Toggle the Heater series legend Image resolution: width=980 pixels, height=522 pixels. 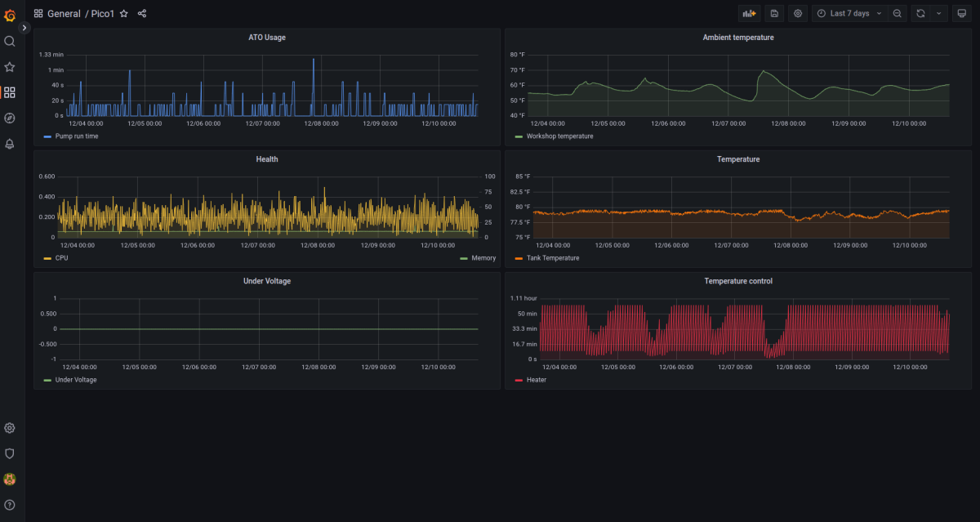(x=537, y=380)
